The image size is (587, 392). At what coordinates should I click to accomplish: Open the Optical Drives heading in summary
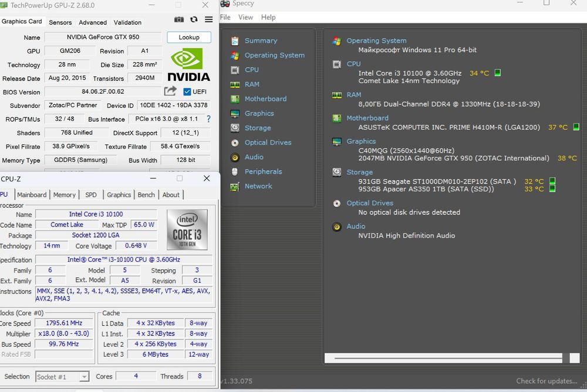click(370, 203)
